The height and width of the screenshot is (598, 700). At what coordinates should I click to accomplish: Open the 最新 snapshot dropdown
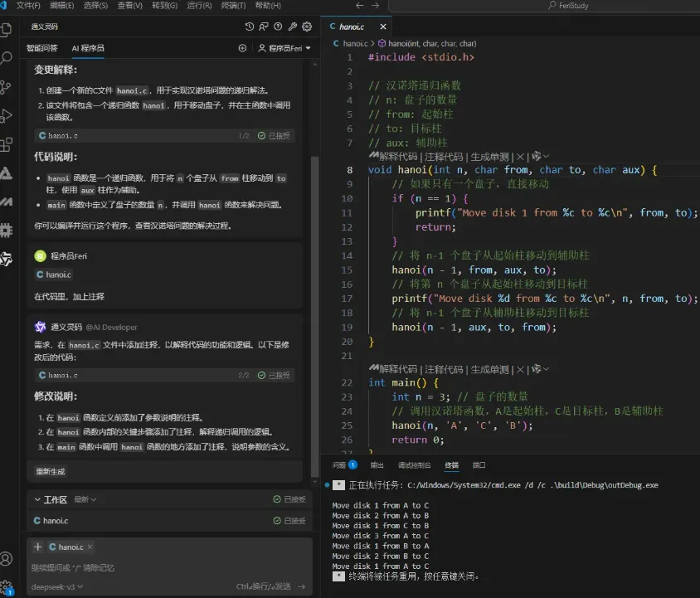tap(85, 499)
